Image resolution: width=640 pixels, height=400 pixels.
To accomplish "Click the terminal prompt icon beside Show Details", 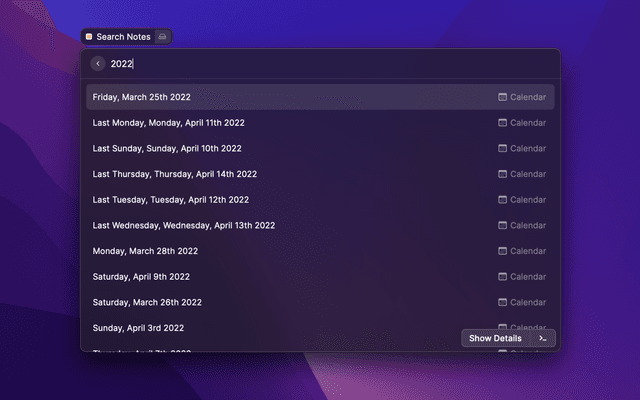I will tap(542, 338).
